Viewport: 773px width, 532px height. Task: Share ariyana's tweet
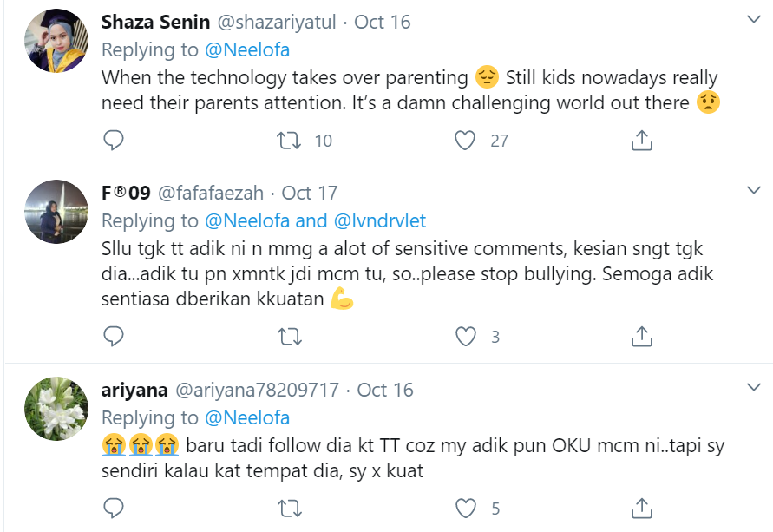point(641,507)
